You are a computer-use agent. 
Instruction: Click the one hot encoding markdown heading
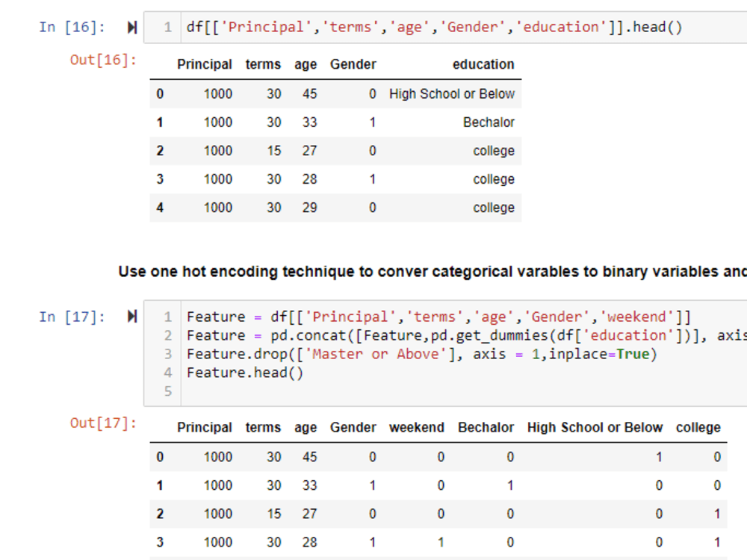pyautogui.click(x=433, y=272)
